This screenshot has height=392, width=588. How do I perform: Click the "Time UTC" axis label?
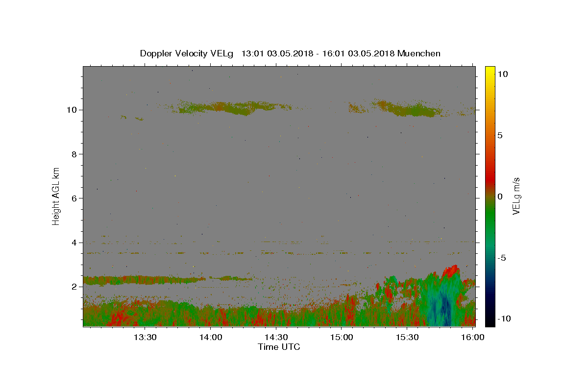click(279, 347)
